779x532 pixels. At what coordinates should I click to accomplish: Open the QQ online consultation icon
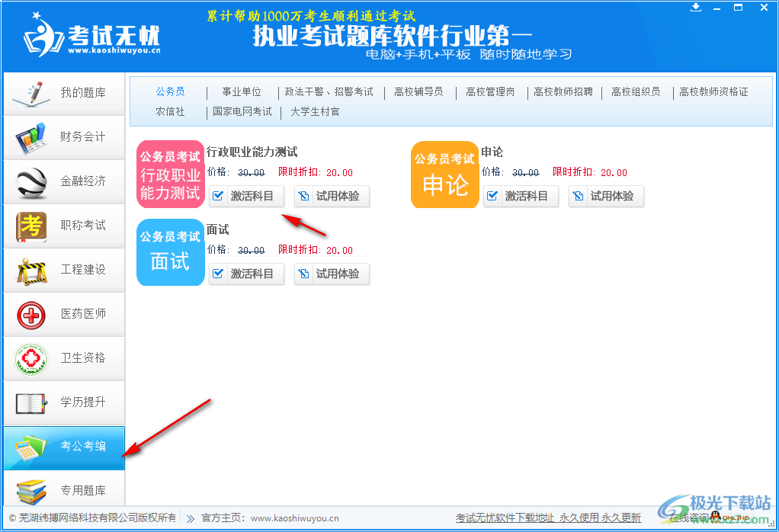click(713, 517)
